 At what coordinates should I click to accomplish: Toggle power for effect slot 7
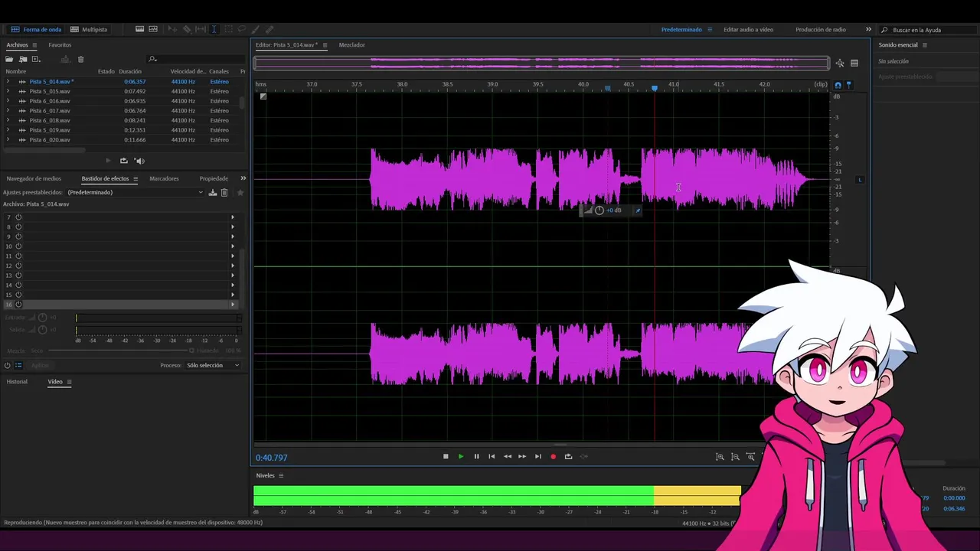point(18,217)
